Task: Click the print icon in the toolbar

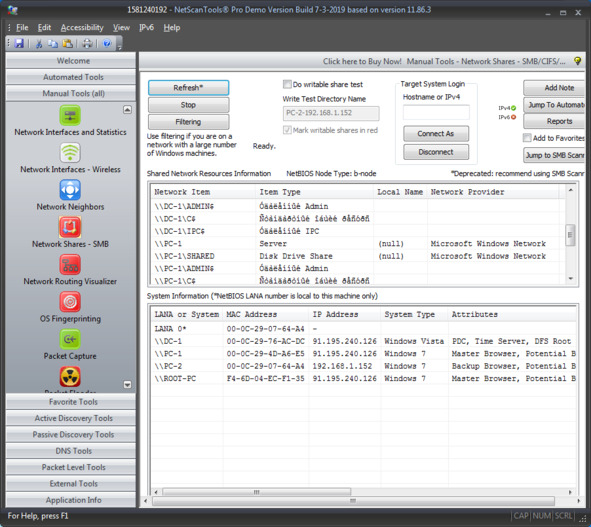Action: pyautogui.click(x=87, y=43)
